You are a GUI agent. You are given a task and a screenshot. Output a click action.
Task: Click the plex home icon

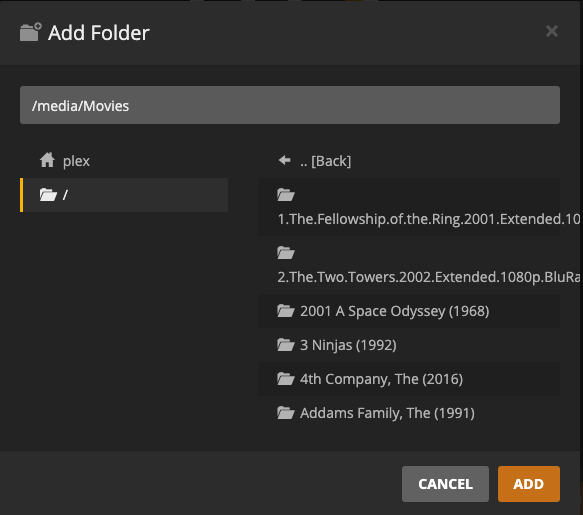point(47,160)
